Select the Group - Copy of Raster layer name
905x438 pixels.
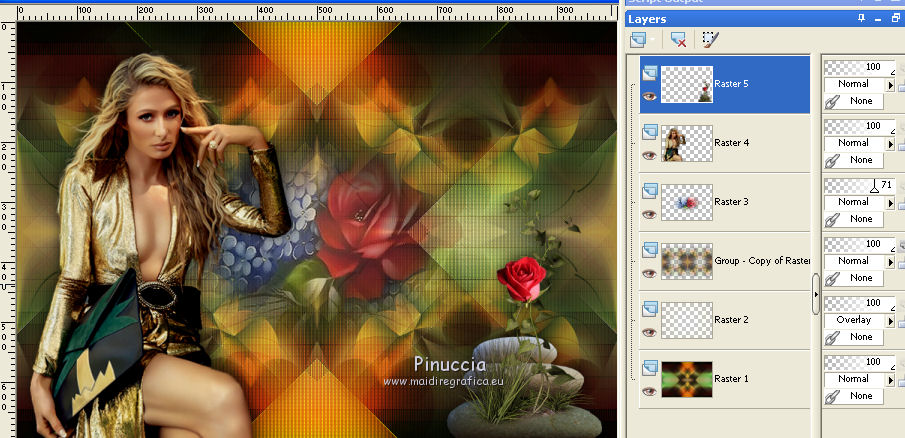coord(762,261)
